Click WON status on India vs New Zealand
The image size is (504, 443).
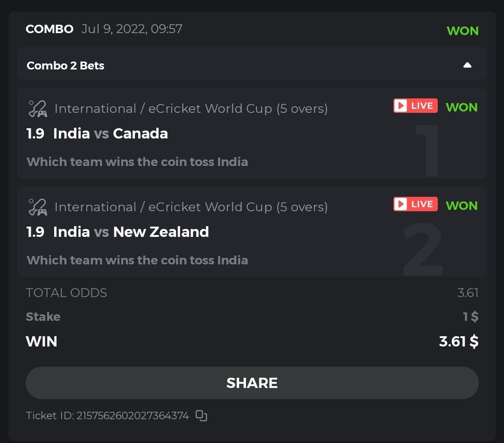tap(462, 206)
